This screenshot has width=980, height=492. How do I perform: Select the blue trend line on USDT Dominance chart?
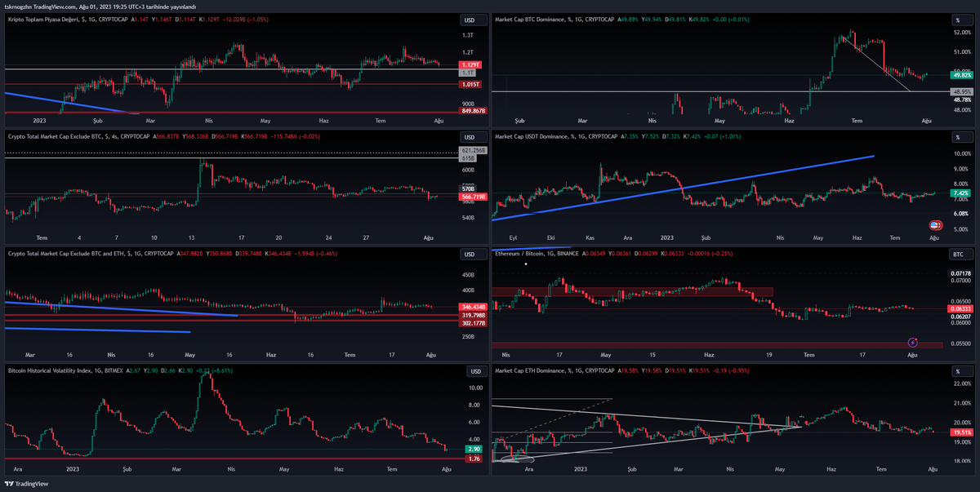coord(682,188)
